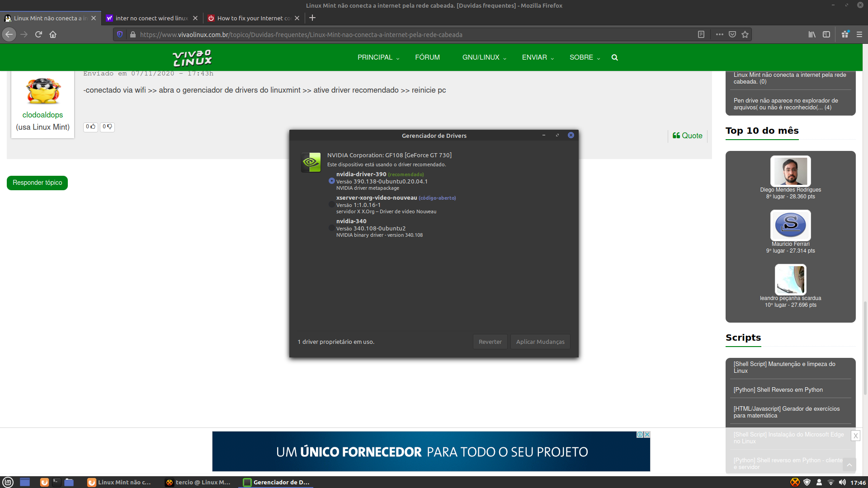Thumbs up the clodoaldops post
This screenshot has width=868, height=488.
click(x=91, y=127)
